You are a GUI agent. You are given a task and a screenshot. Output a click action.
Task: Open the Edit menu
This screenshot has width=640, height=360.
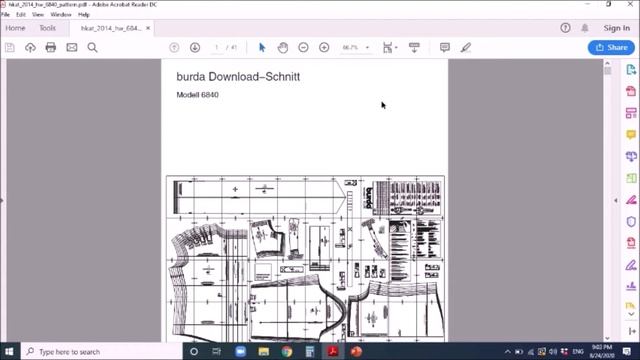coord(21,14)
